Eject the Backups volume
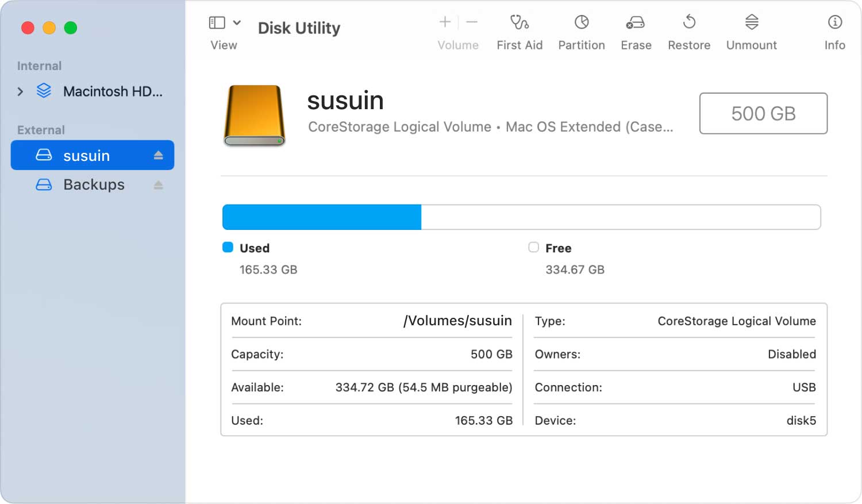 click(x=159, y=185)
